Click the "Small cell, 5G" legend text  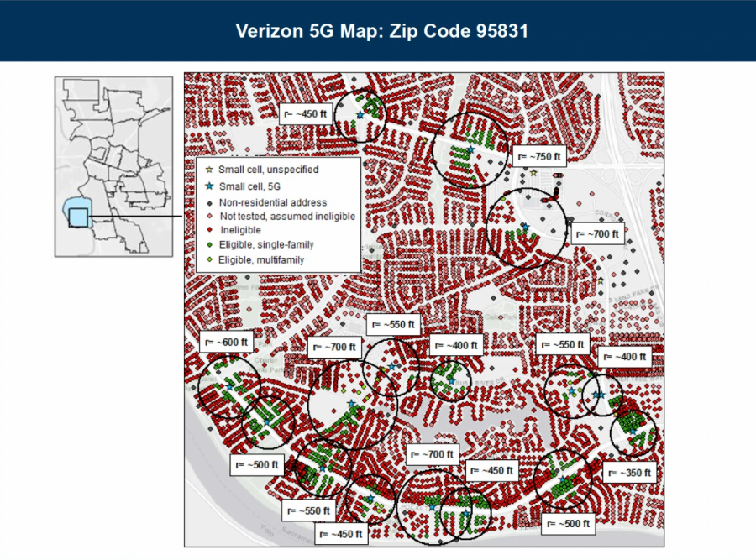coord(248,186)
